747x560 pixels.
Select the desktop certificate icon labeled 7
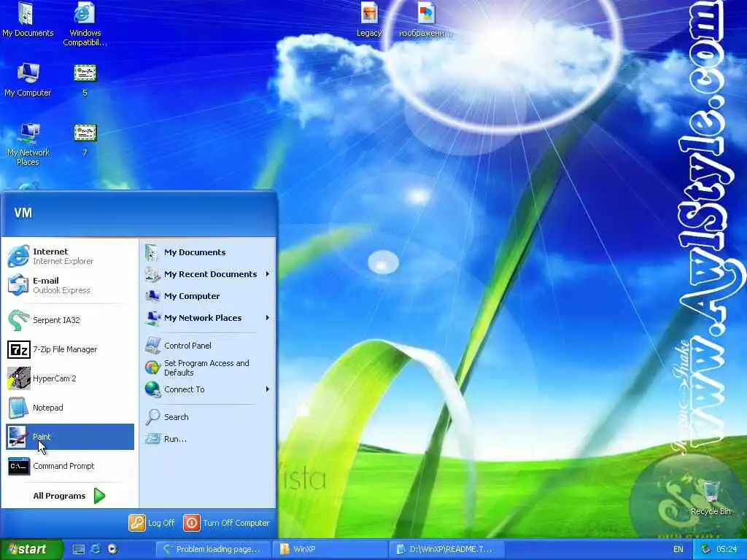85,139
